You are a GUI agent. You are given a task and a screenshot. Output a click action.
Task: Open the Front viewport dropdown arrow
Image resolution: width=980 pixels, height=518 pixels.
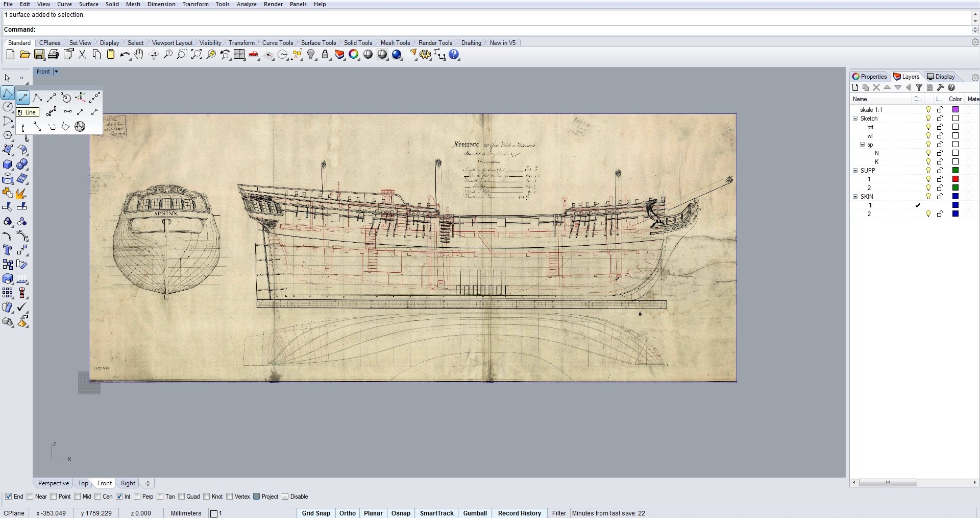point(56,72)
